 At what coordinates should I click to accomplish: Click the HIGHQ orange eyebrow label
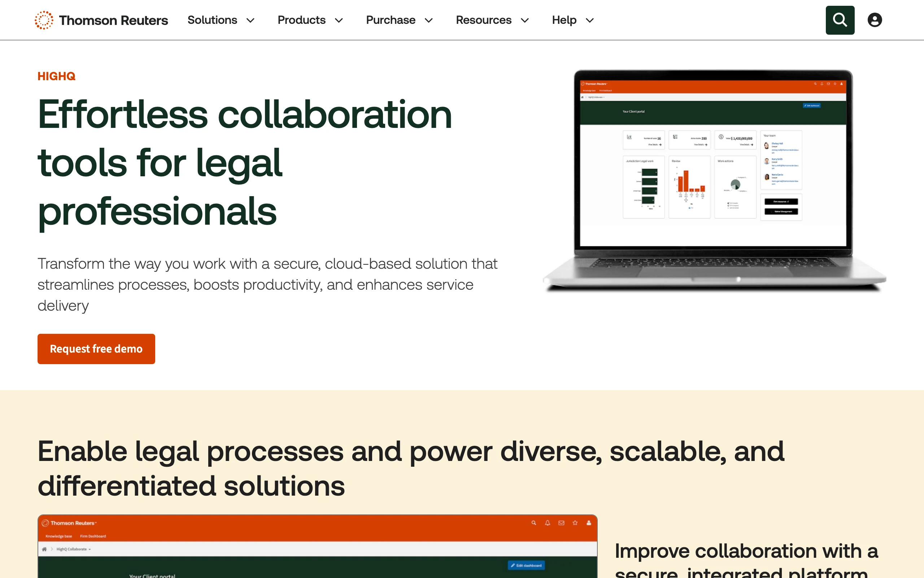pyautogui.click(x=57, y=76)
